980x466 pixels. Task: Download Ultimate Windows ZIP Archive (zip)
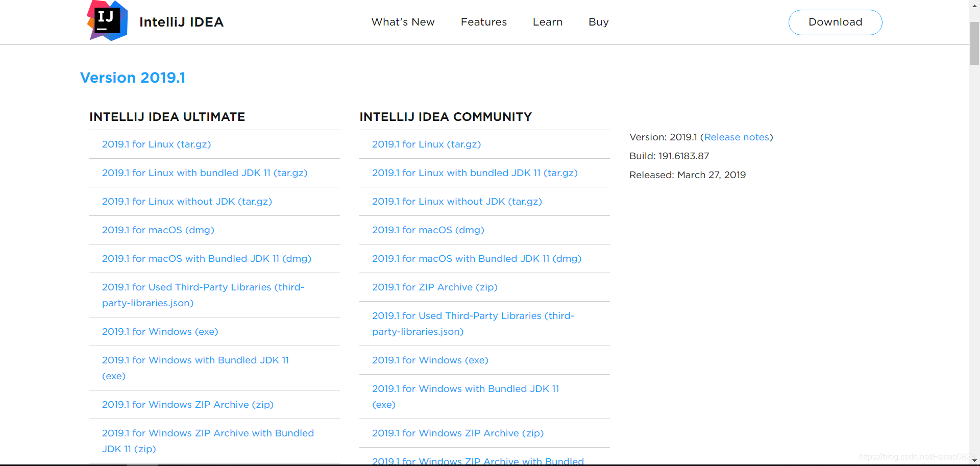coord(187,405)
